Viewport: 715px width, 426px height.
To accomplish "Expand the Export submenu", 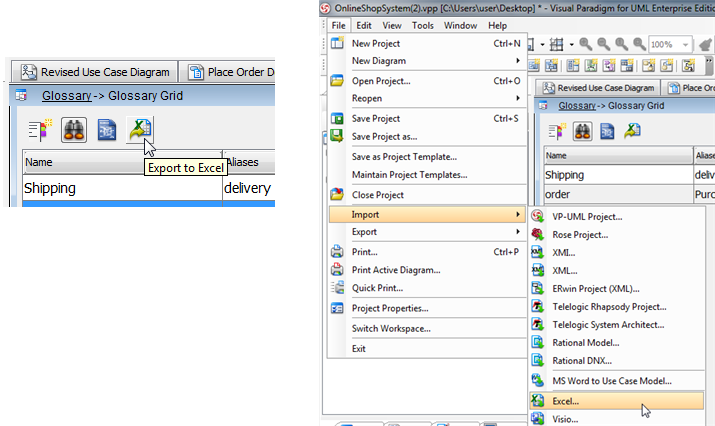I will click(427, 232).
